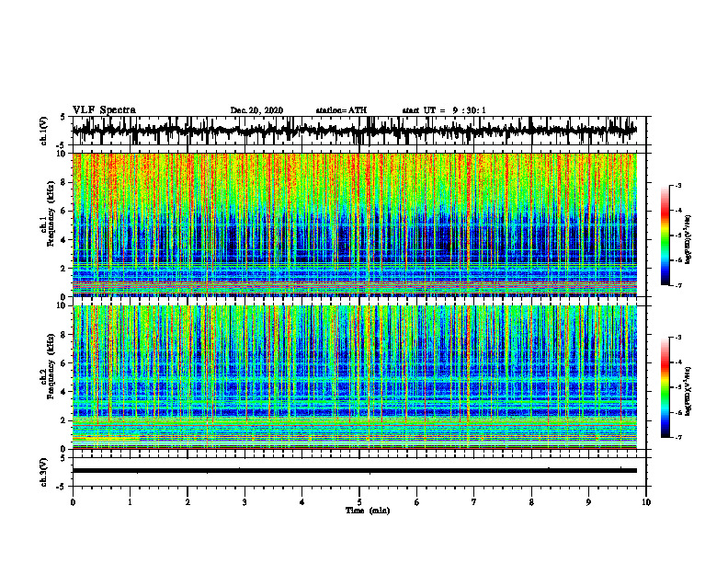Click time axis tick label "7"
This screenshot has width=728, height=563.
tap(474, 502)
